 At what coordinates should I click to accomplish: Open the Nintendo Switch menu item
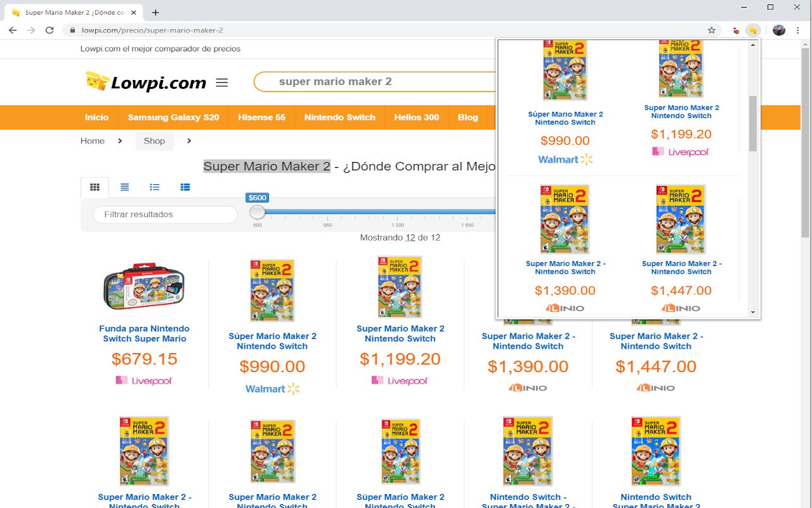coord(339,117)
